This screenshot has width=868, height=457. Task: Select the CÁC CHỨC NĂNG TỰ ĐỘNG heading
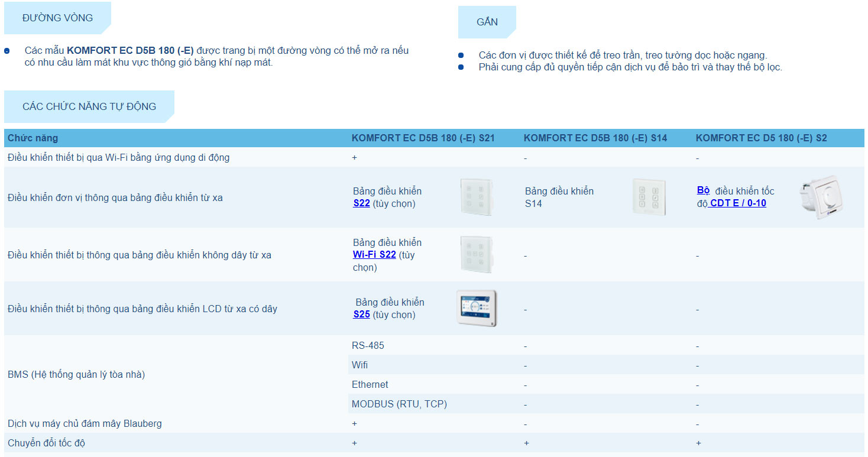(89, 106)
